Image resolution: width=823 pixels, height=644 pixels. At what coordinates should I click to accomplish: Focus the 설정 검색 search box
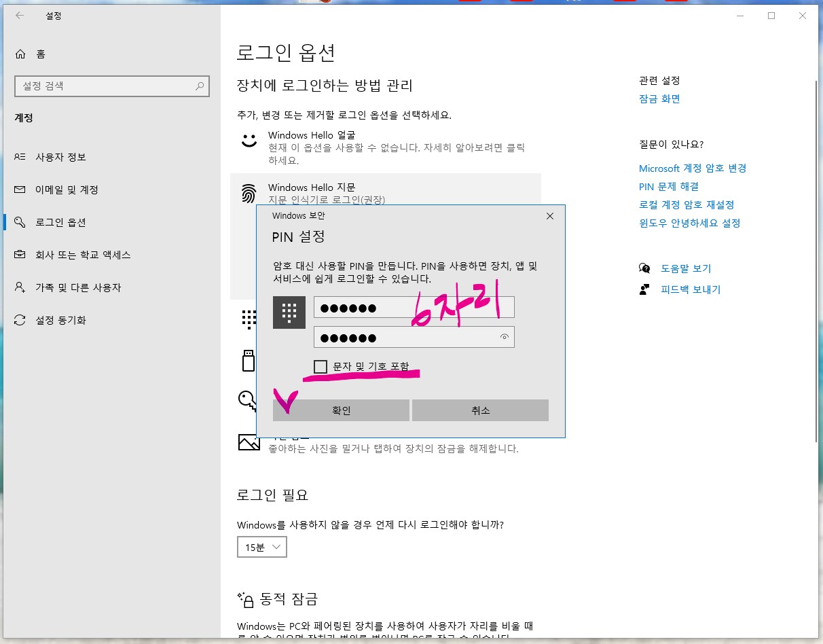point(112,86)
